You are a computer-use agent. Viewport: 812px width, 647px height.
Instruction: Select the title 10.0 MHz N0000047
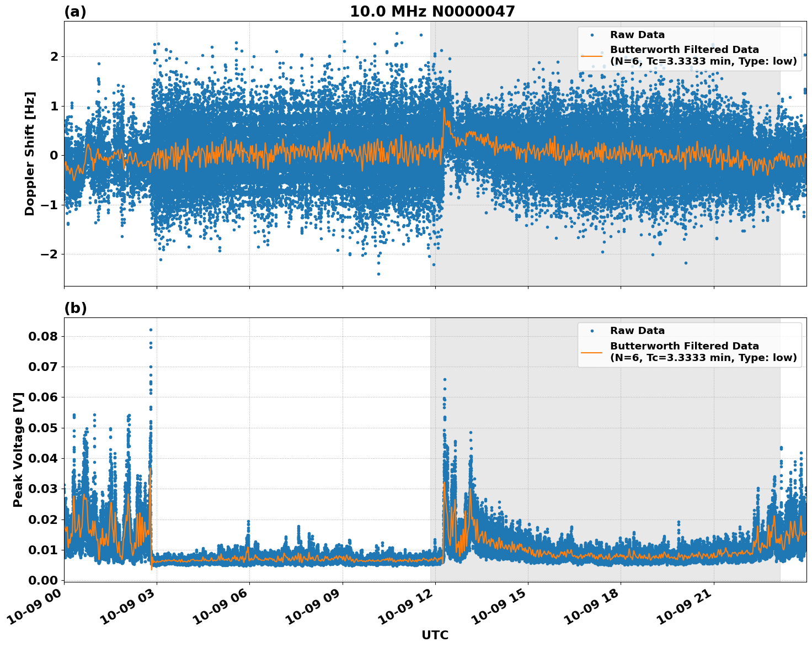click(x=434, y=10)
